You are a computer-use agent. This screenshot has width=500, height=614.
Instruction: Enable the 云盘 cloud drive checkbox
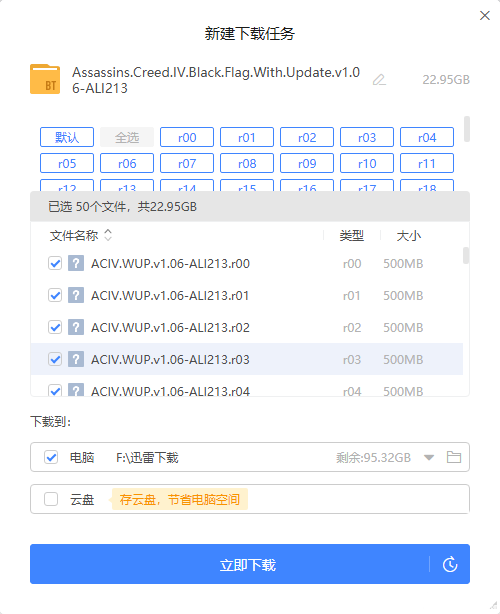(x=51, y=499)
